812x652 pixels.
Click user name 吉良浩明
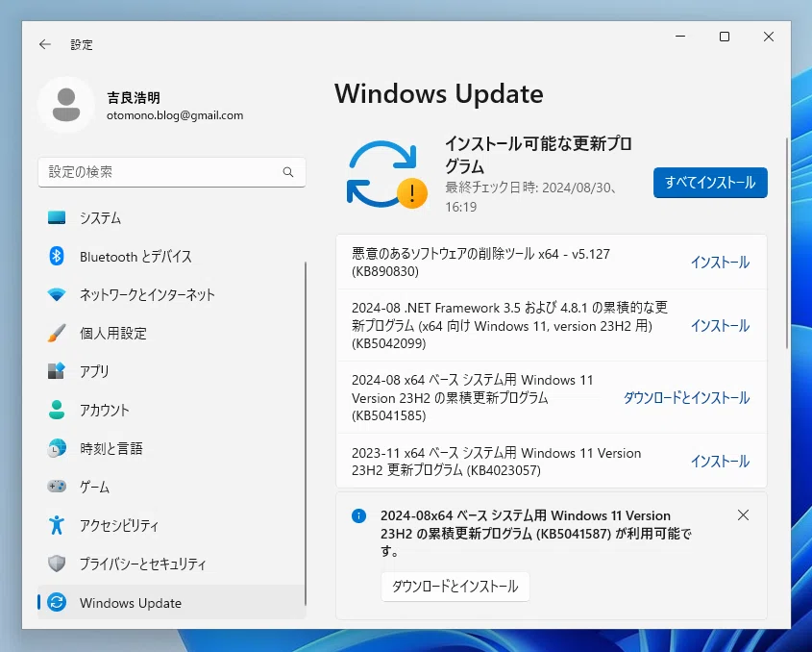click(x=134, y=97)
